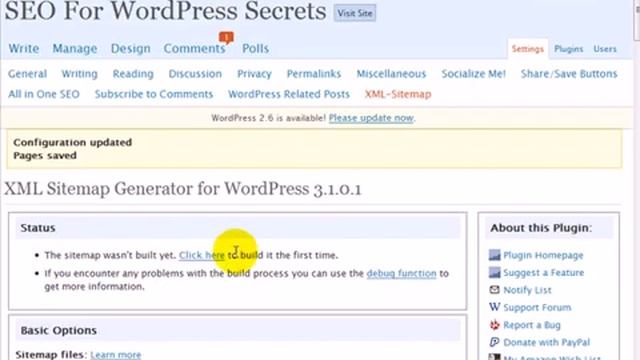Open Socialize Me! settings page
This screenshot has width=640, height=360.
(x=473, y=74)
